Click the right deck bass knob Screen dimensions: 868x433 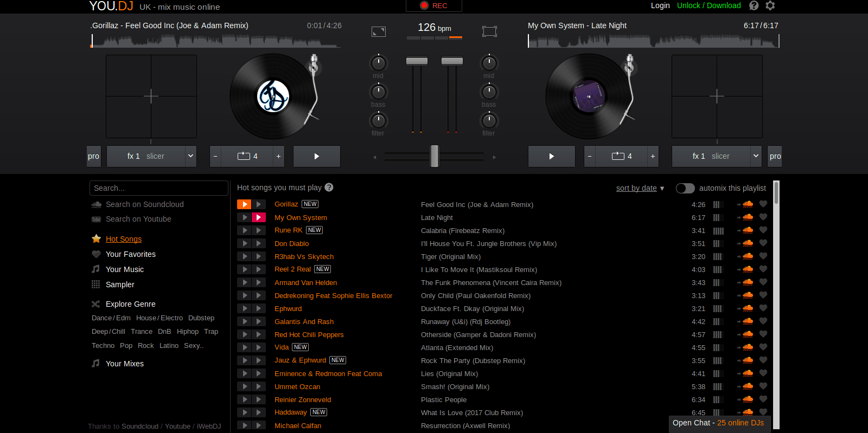pos(489,92)
